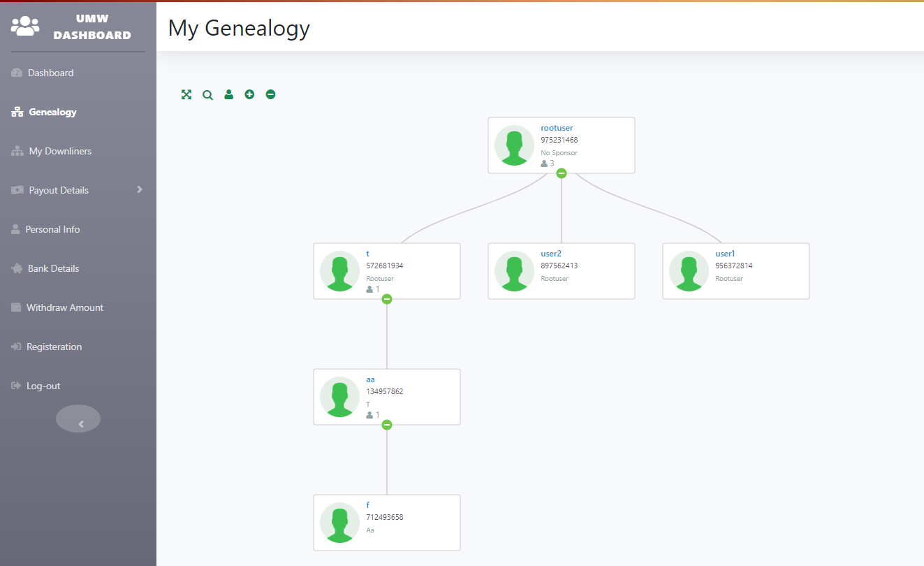Viewport: 924px width, 566px height.
Task: Expand the Payout Details submenu arrow
Action: (140, 189)
